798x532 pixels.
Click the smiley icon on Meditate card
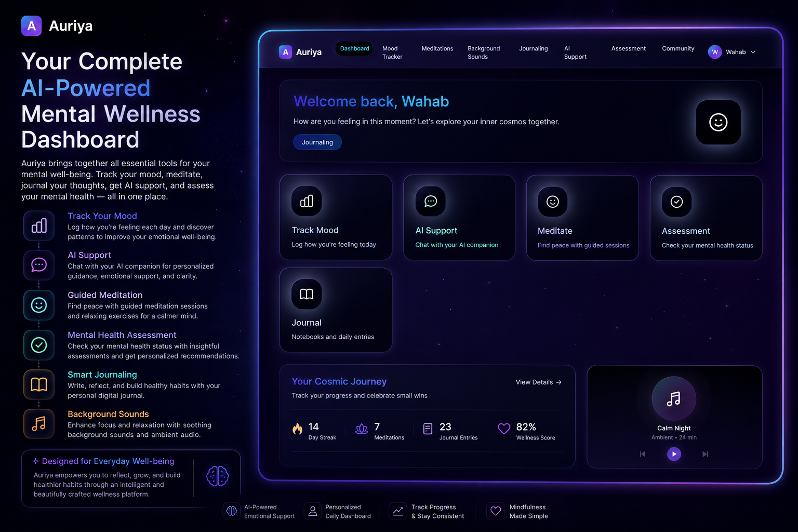pos(553,202)
